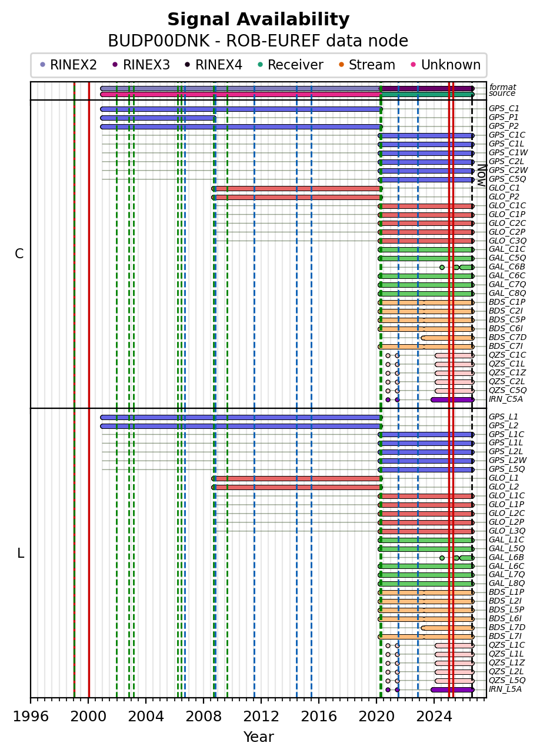Click the Year axis title

pos(258,737)
